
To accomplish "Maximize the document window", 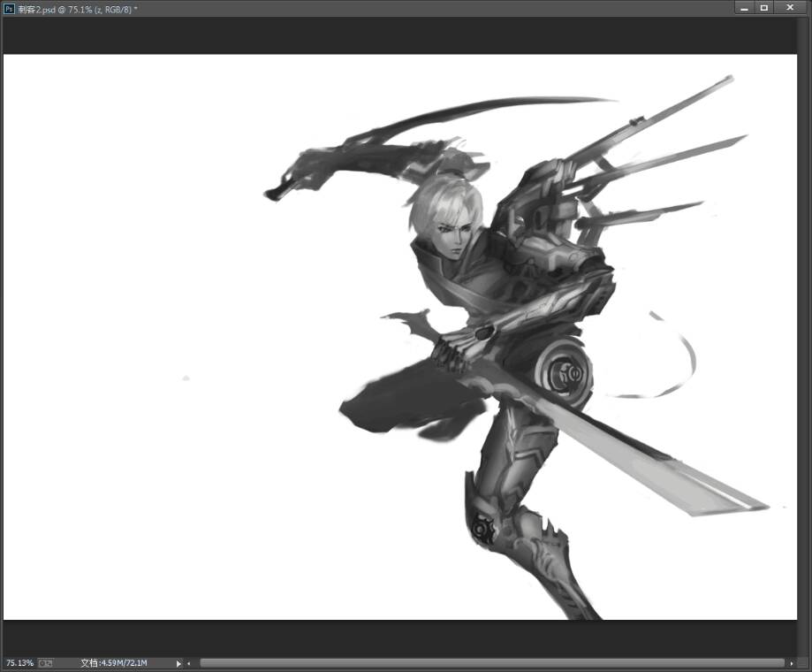I will coord(764,8).
